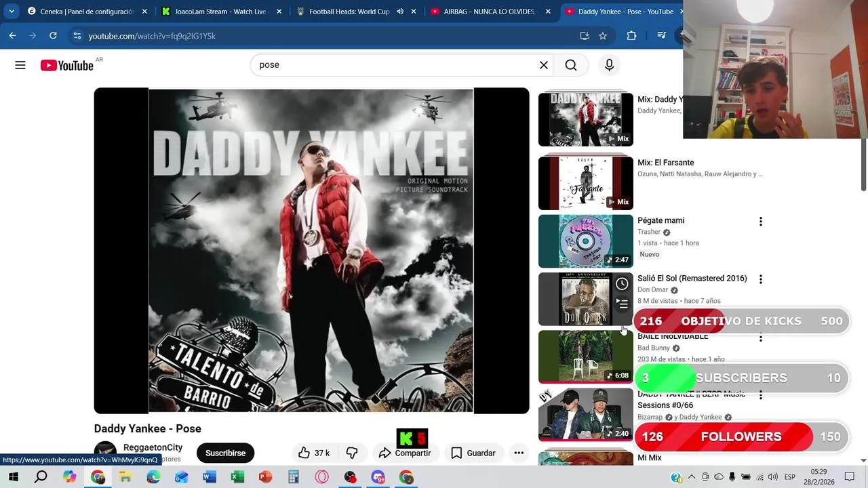Screen dimensions: 868x488
Task: Go to the YouTube home logo
Action: [x=66, y=65]
